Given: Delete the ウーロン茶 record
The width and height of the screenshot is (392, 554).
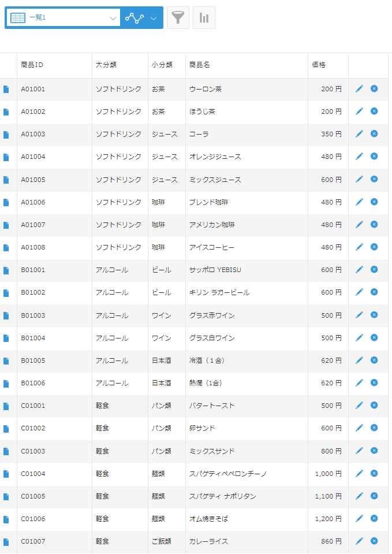Looking at the screenshot, I should (374, 89).
